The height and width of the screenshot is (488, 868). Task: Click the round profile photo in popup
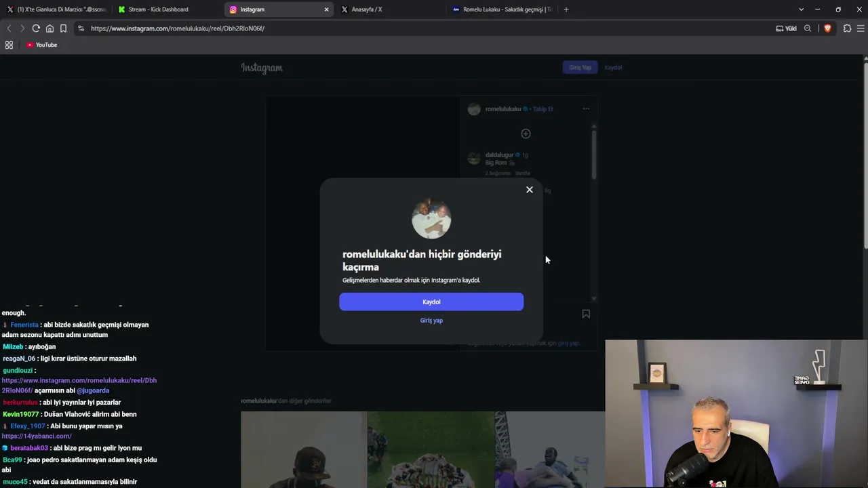431,219
